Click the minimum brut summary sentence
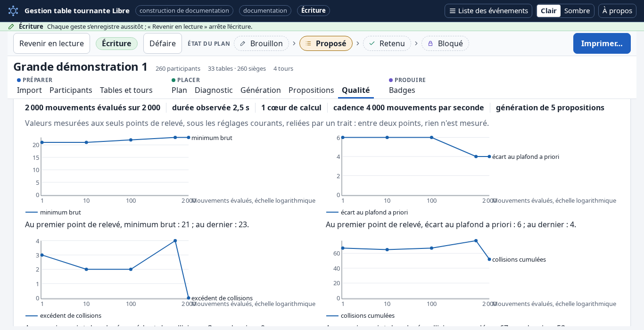Viewport: 644px width, 330px height. pos(137,224)
